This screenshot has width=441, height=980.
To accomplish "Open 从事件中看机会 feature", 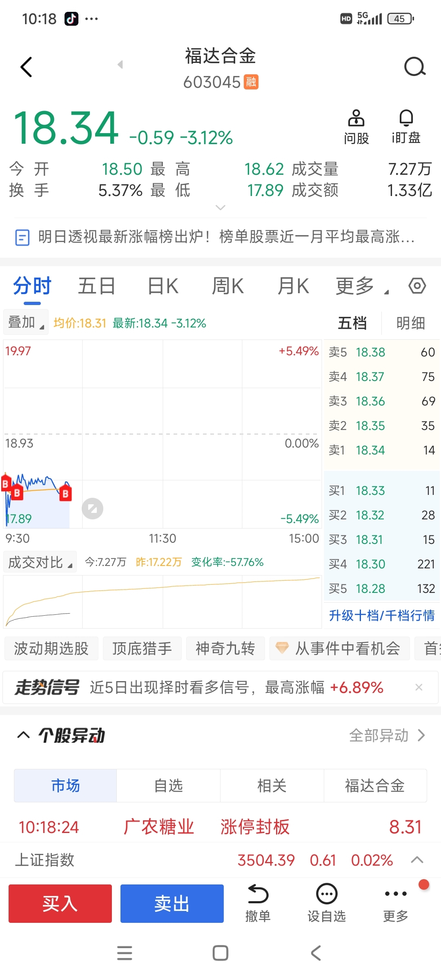I will click(340, 648).
